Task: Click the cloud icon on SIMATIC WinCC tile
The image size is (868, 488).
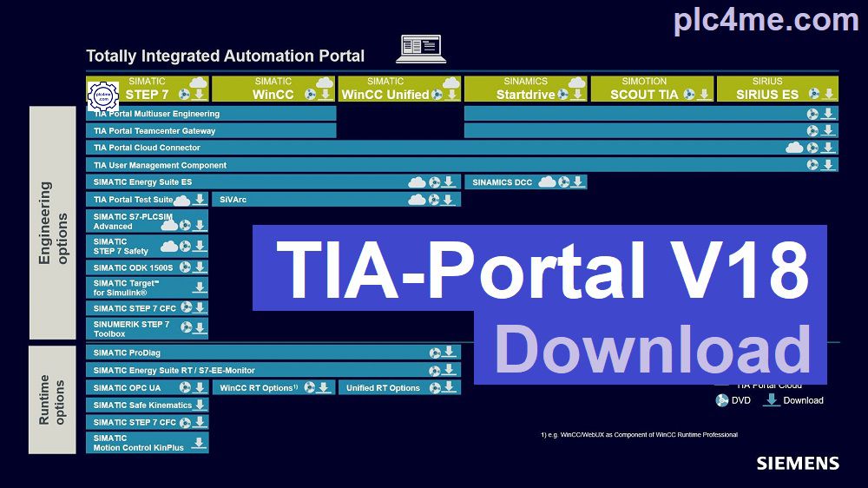Action: coord(325,83)
